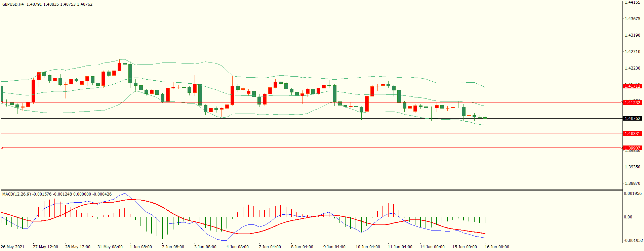The image size is (644, 251).
Task: Click the 1.38870 price axis label
Action: point(632,183)
